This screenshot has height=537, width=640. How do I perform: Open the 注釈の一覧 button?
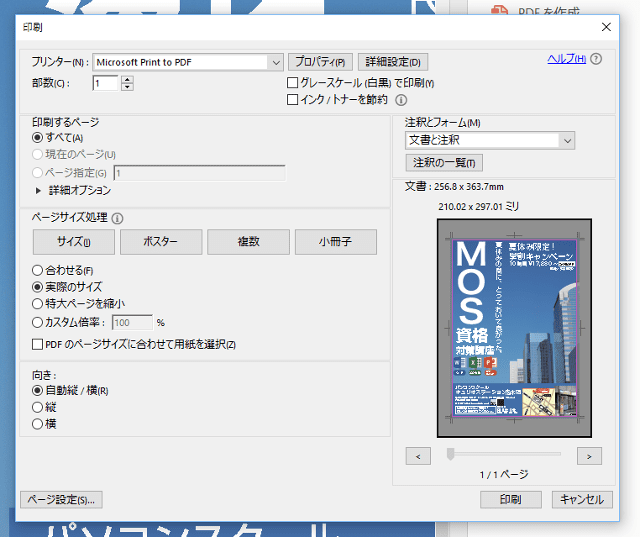tap(444, 163)
